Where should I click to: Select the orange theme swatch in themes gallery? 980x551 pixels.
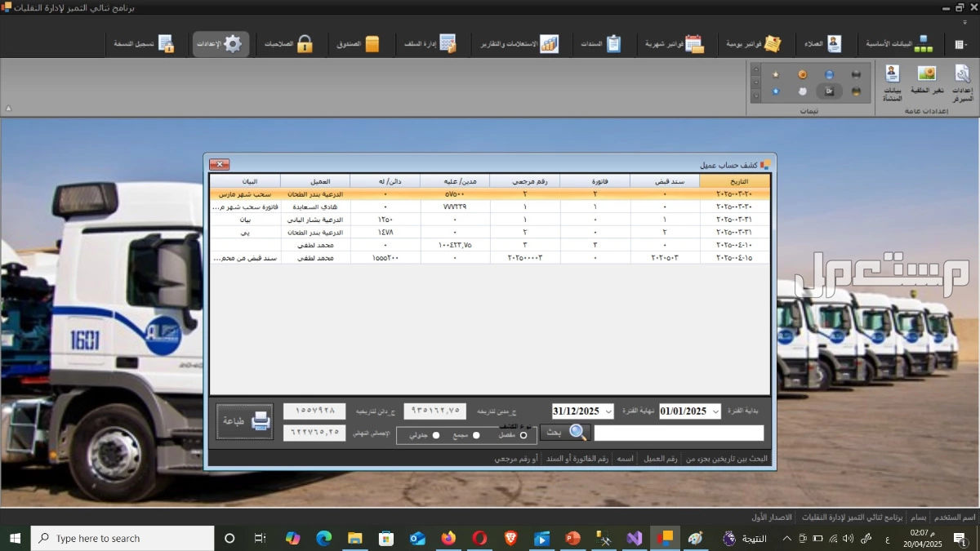pos(802,74)
